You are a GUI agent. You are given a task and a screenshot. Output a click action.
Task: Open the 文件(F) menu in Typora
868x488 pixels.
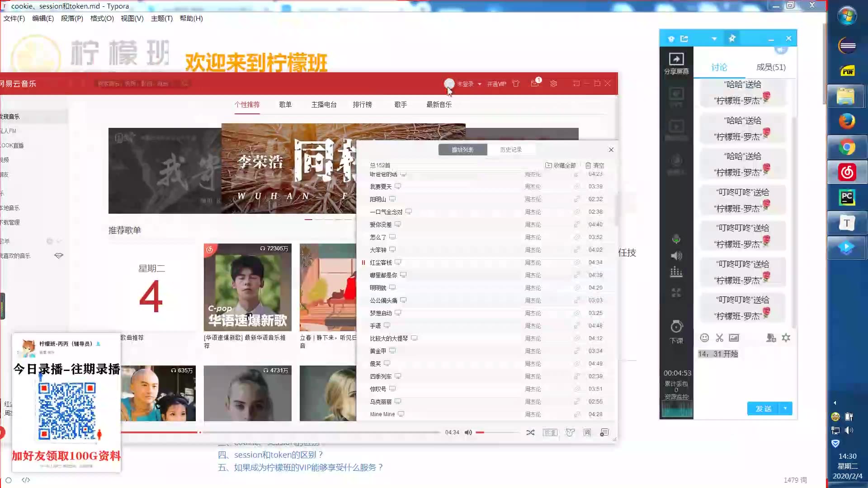coord(14,19)
